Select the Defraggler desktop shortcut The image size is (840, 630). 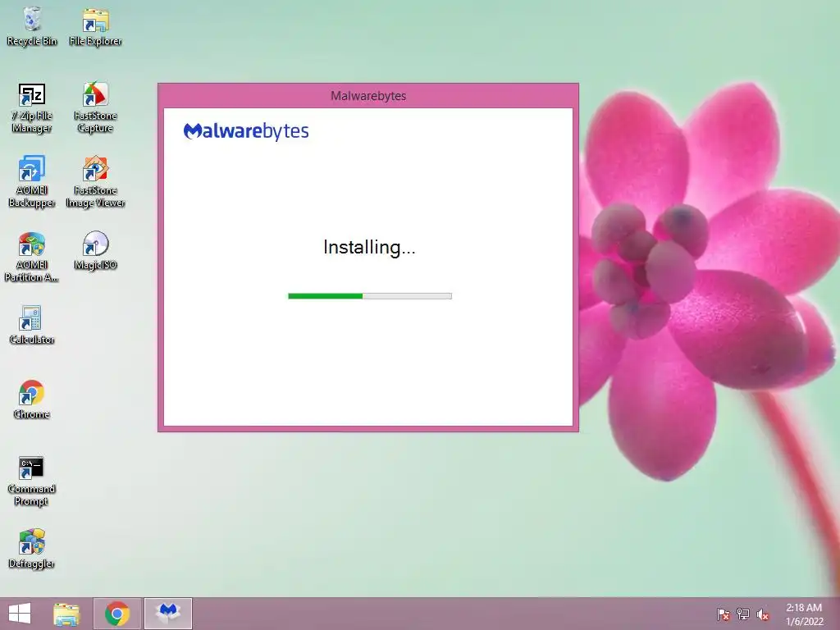click(32, 549)
